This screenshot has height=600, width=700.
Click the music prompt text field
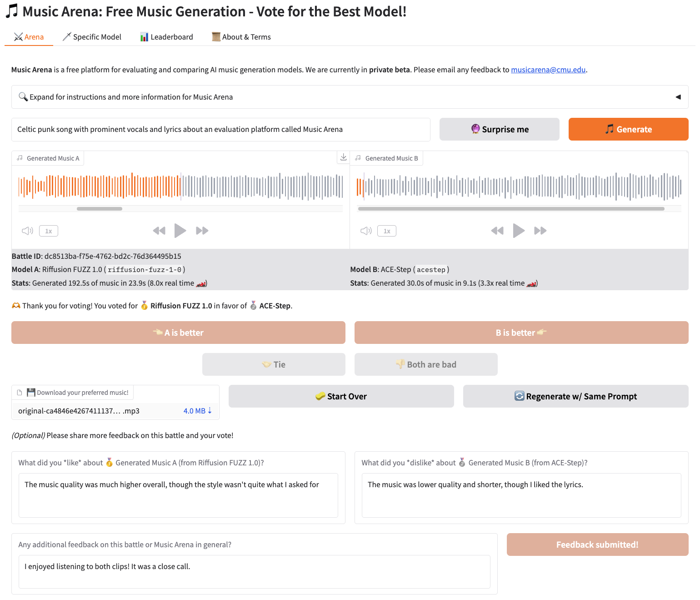pos(220,129)
